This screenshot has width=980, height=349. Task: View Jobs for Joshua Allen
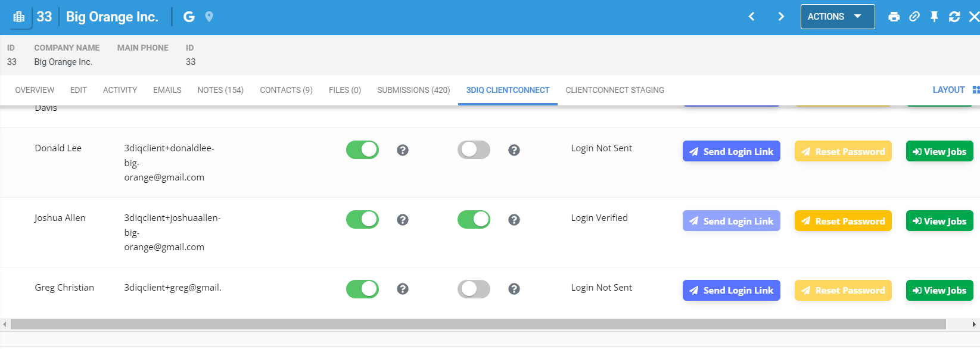pos(939,221)
